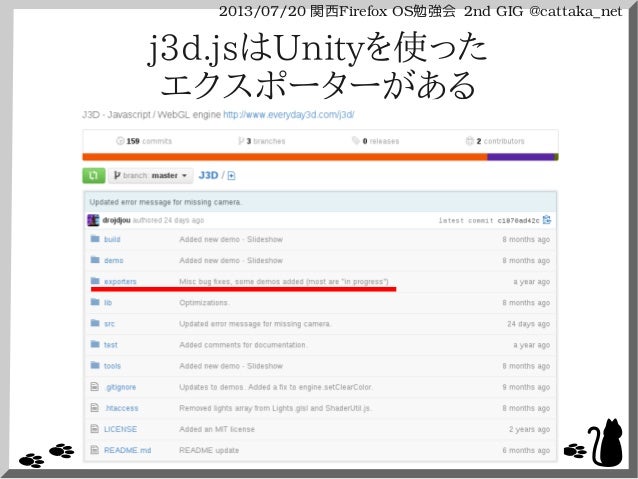The image size is (638, 479).
Task: Click the folder icon next to exporters
Action: [x=95, y=281]
